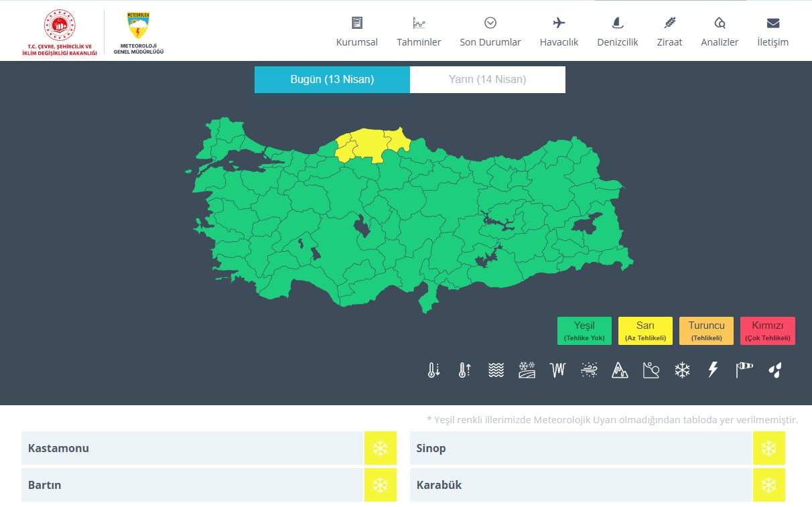
Task: Click the Kırmızı (Çok Tehlikeli) legend swatch
Action: (x=767, y=331)
